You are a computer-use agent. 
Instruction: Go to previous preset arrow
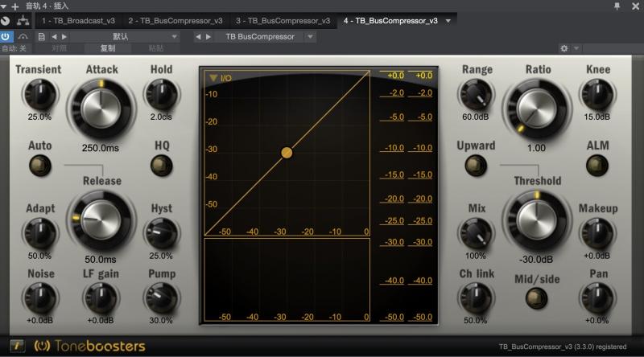[x=54, y=36]
